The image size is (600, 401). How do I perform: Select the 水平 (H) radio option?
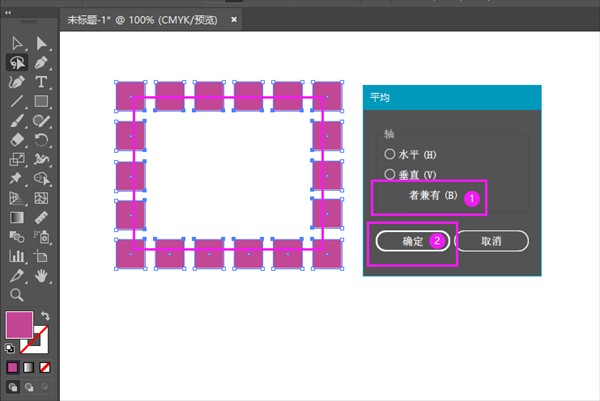[x=390, y=154]
